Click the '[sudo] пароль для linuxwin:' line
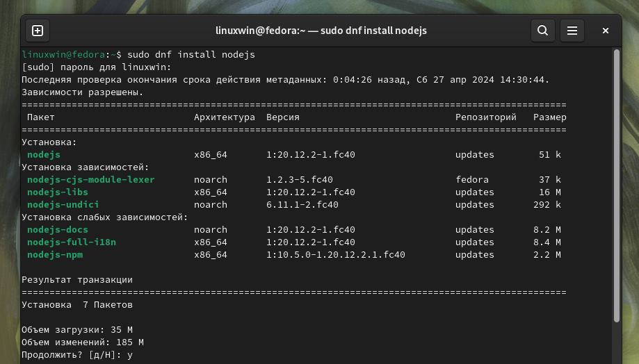The image size is (639, 364). [x=97, y=67]
